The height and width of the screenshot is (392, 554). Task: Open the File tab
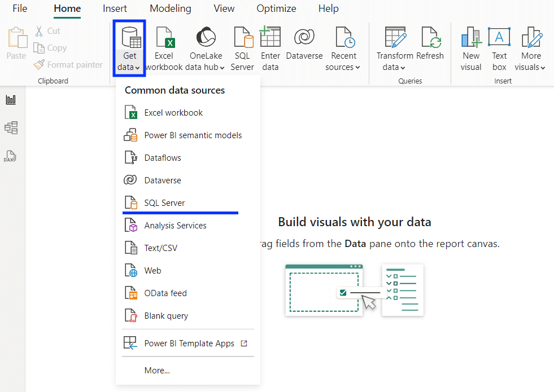pos(20,8)
